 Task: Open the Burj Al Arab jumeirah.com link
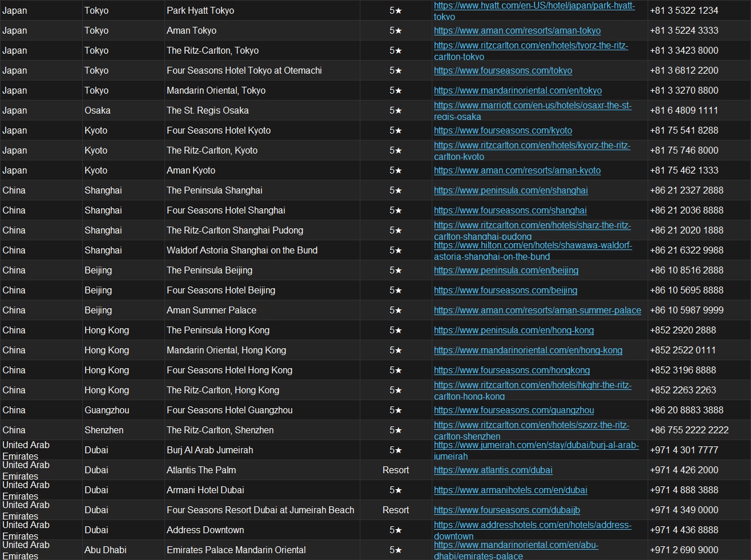[x=536, y=450]
